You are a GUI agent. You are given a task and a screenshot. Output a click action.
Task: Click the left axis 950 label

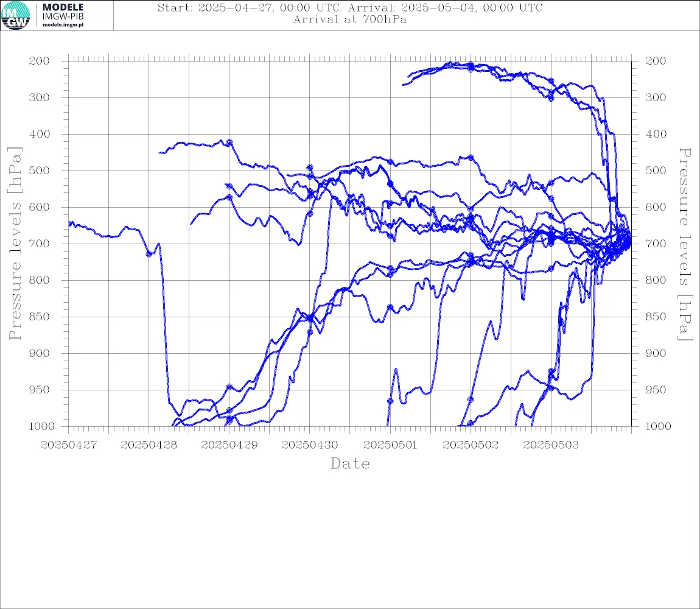40,390
